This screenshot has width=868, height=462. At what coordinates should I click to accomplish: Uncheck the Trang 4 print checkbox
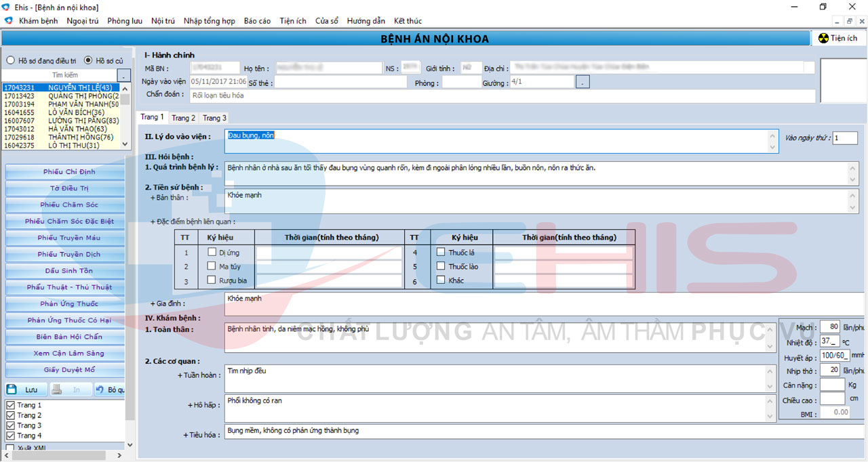coord(10,436)
